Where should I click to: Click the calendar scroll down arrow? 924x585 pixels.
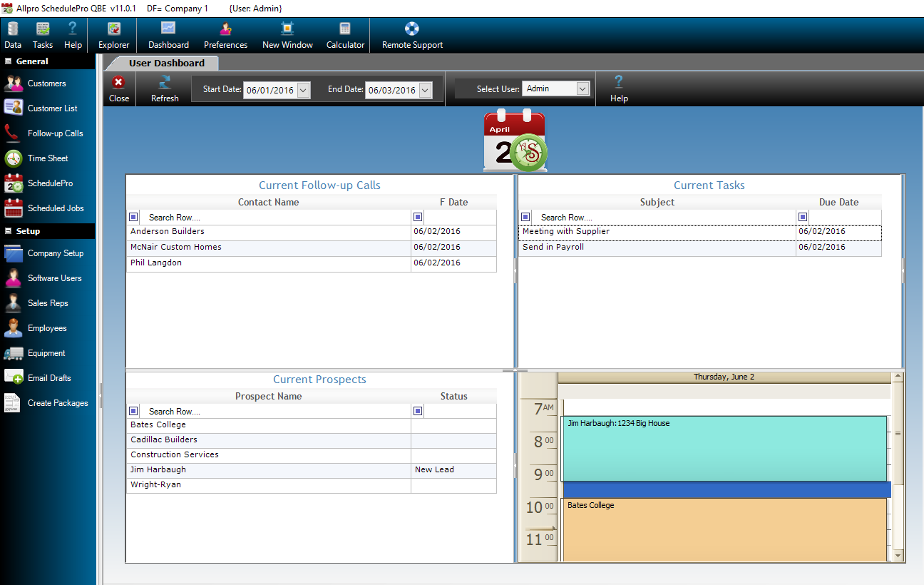click(898, 555)
